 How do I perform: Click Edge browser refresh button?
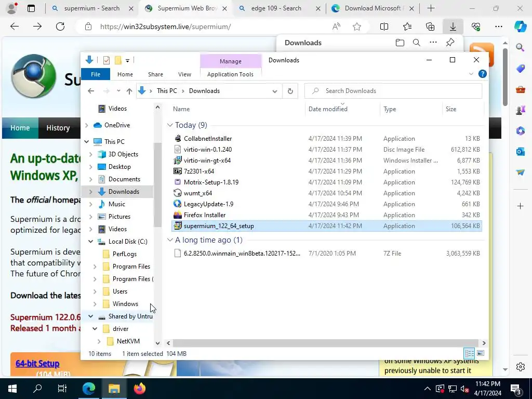click(x=60, y=26)
